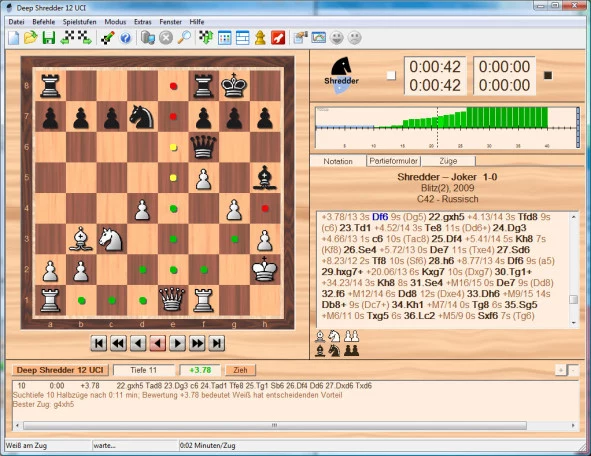Toggle the black side indicator square
The height and width of the screenshot is (456, 591).
[548, 75]
